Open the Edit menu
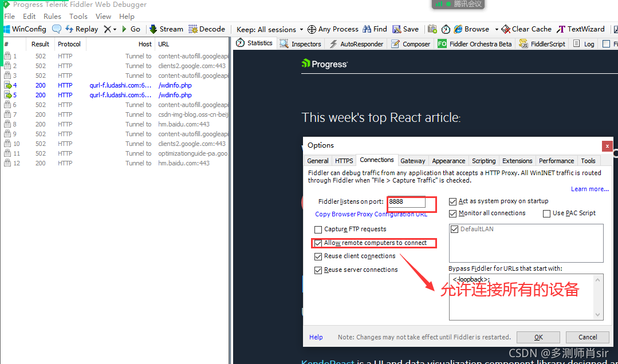The height and width of the screenshot is (364, 618). (x=29, y=17)
